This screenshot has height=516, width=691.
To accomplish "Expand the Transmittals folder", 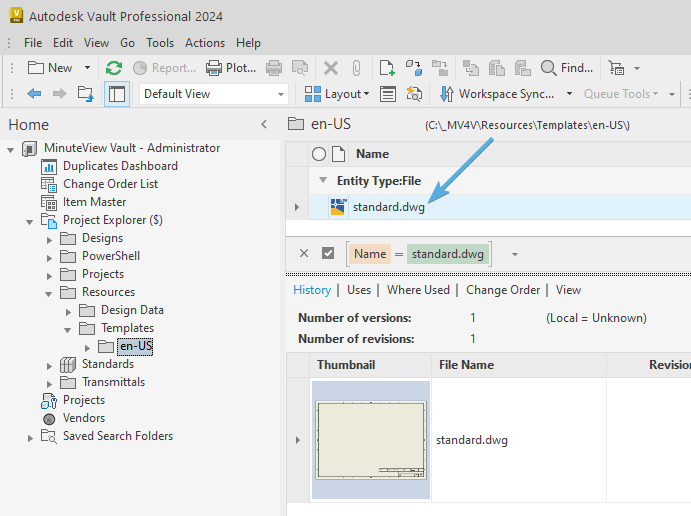I will pos(49,384).
